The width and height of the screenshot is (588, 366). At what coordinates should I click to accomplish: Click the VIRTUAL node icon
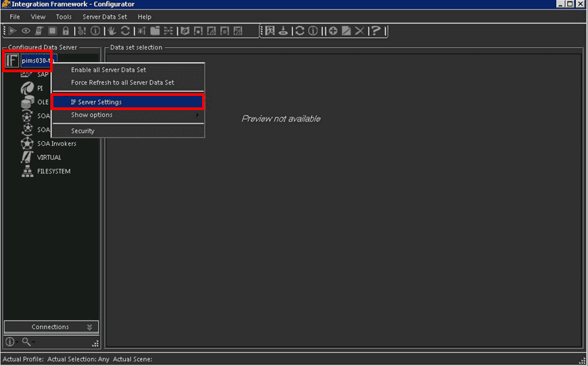tap(27, 157)
